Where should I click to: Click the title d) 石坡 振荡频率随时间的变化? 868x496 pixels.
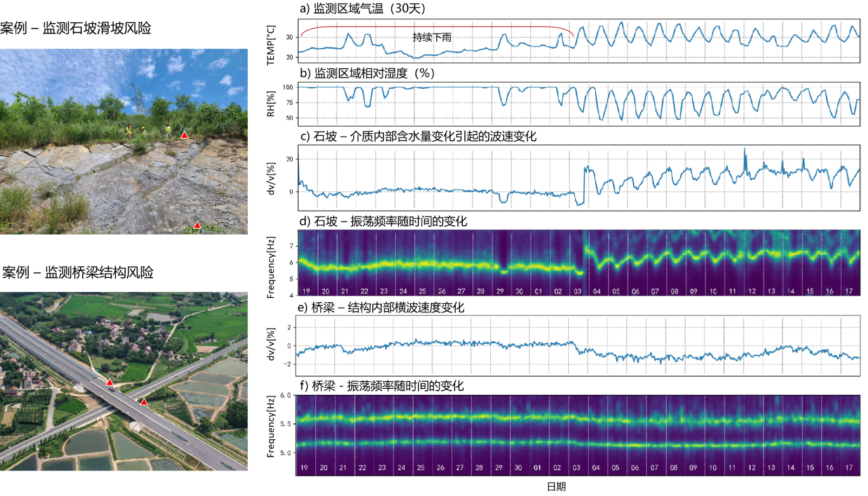(383, 221)
